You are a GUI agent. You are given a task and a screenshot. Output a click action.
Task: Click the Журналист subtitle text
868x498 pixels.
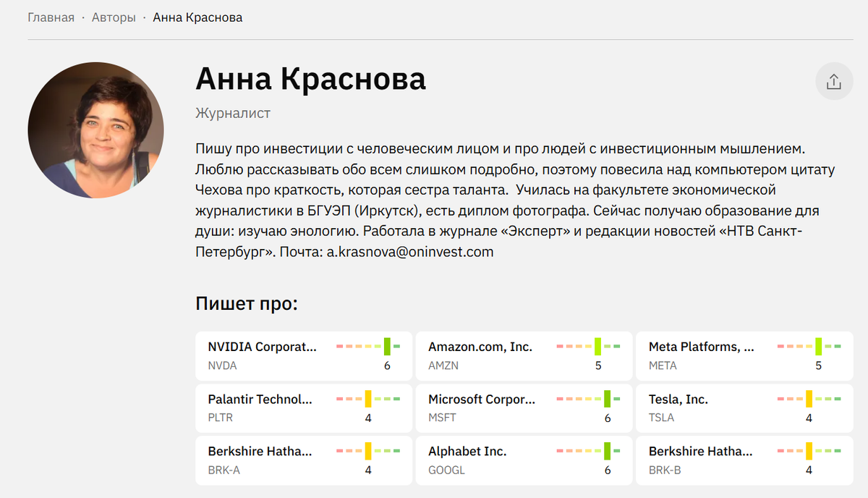click(x=233, y=113)
